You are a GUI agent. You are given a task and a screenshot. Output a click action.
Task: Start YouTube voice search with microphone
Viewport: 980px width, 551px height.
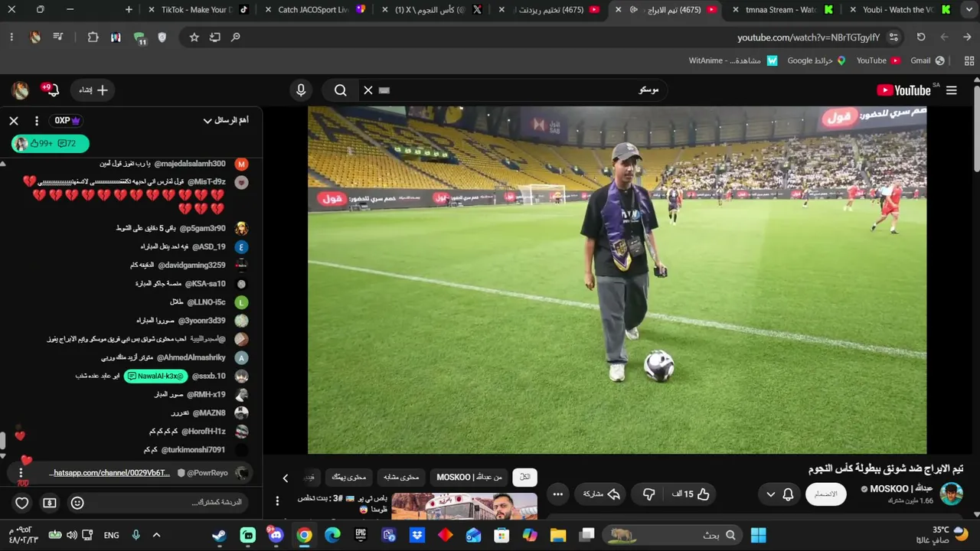pyautogui.click(x=301, y=90)
